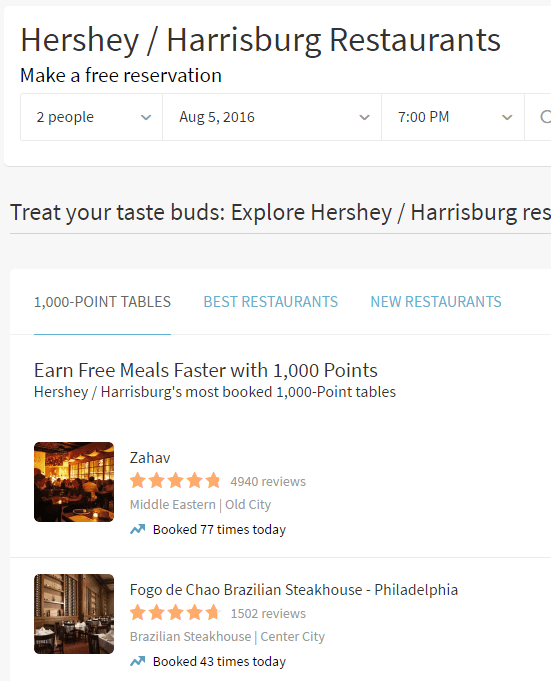Click Fogo de Chao's star rating

pyautogui.click(x=175, y=613)
